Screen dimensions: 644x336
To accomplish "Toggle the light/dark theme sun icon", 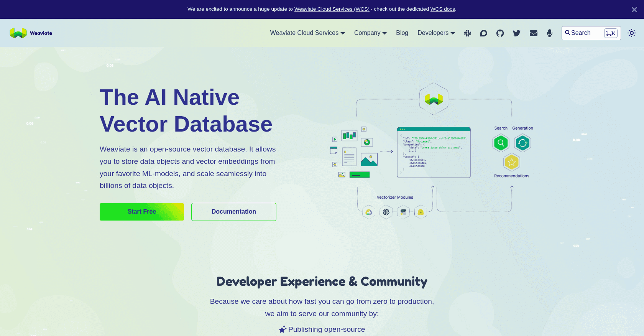I will 631,33.
